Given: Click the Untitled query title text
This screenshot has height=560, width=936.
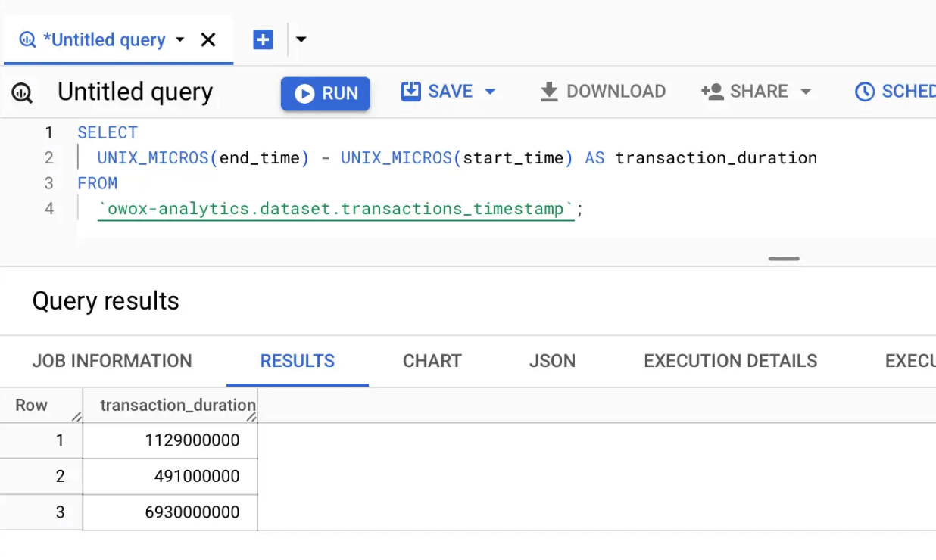Looking at the screenshot, I should pos(136,92).
